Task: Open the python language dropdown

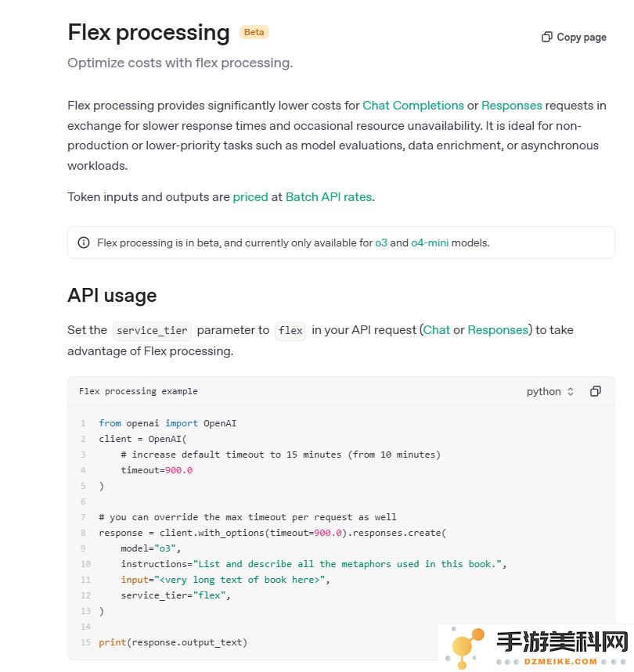Action: tap(550, 392)
